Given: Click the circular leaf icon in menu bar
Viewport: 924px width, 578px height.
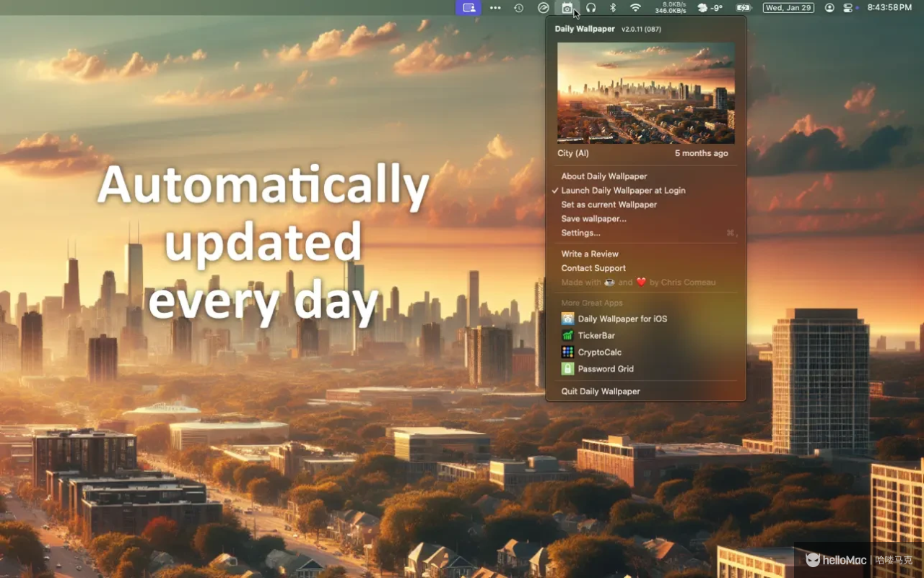Looking at the screenshot, I should pos(544,8).
